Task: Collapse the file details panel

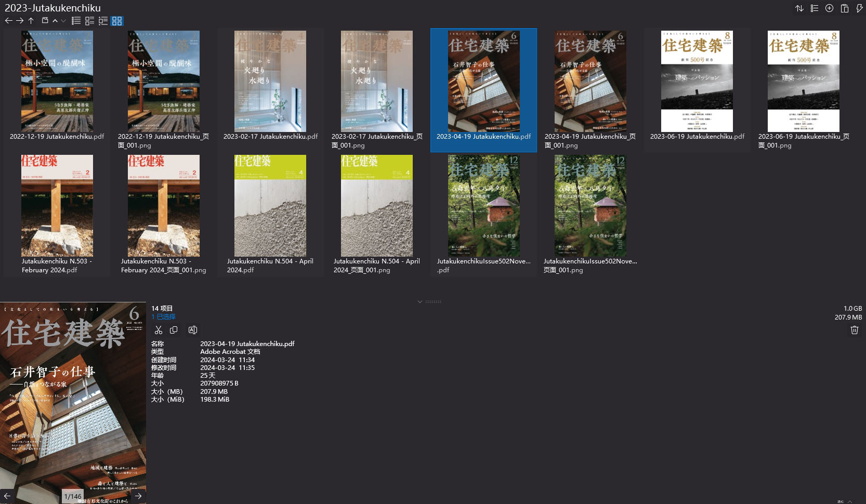Action: click(x=419, y=301)
